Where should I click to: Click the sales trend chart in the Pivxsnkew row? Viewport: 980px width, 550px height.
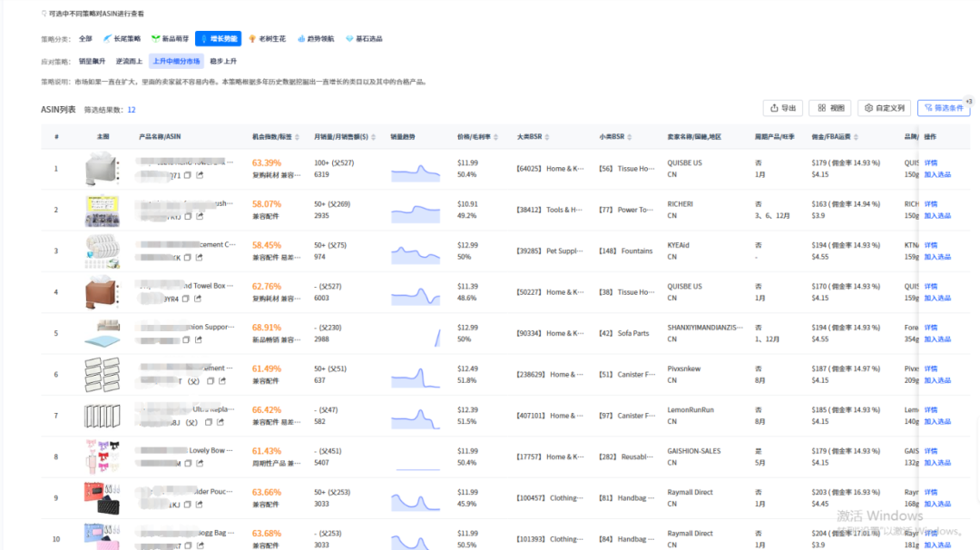(416, 378)
